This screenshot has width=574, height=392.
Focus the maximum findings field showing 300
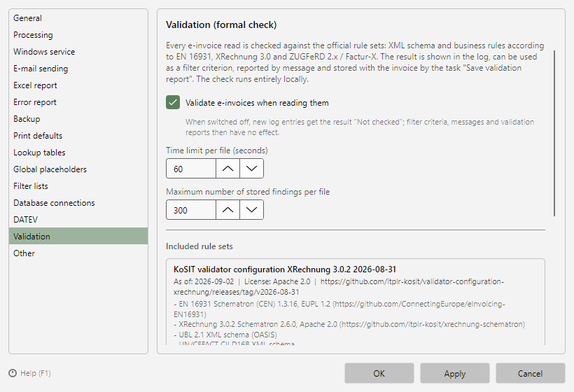190,210
